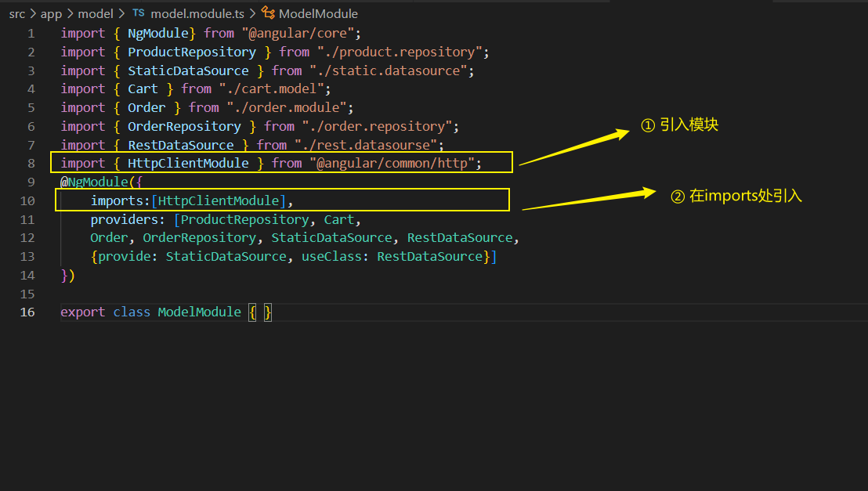Image resolution: width=868 pixels, height=491 pixels.
Task: Click the highlighted opening brace on line 16
Action: [x=252, y=312]
